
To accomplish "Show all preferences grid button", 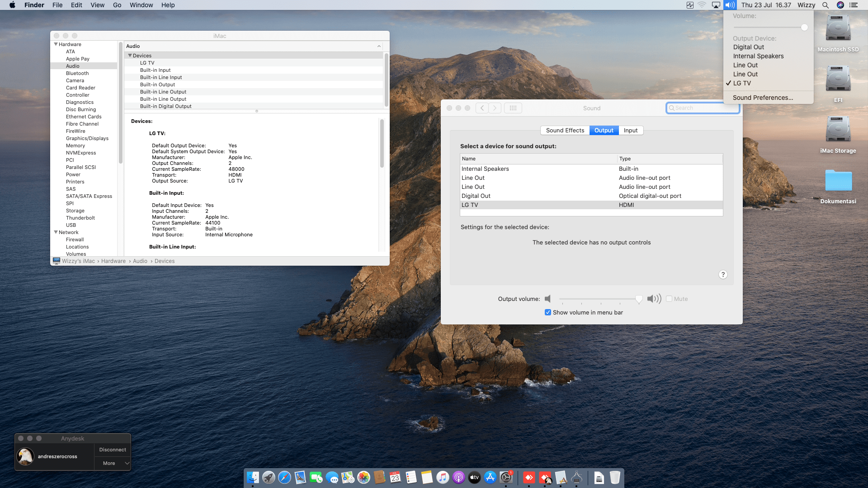I will (x=513, y=108).
